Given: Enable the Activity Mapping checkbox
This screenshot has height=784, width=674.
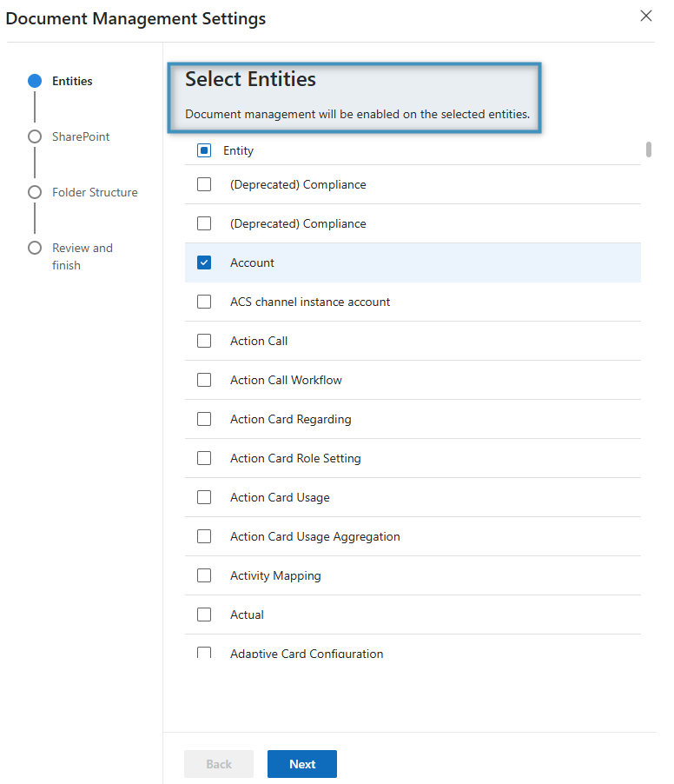Looking at the screenshot, I should pyautogui.click(x=204, y=575).
